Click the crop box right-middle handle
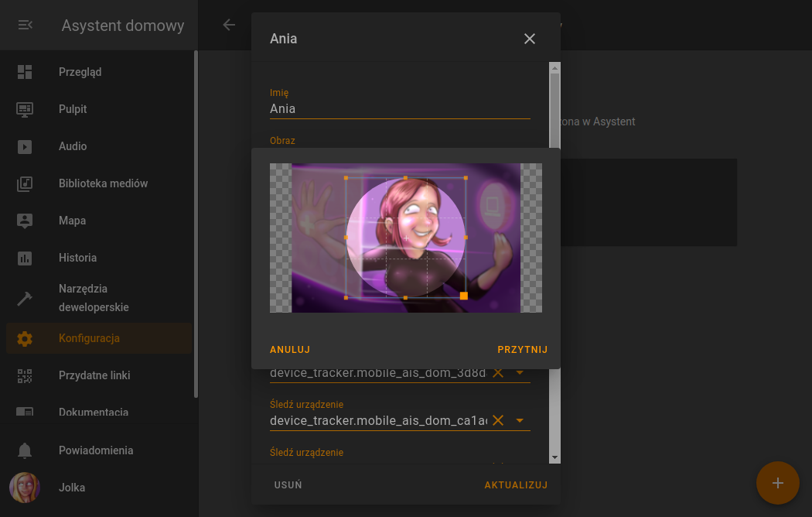812x517 pixels. (466, 238)
